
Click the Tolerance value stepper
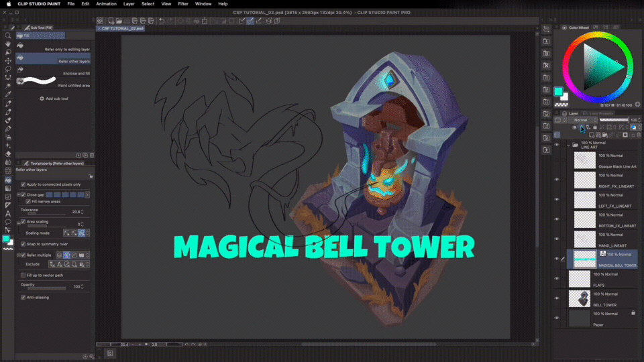click(82, 212)
